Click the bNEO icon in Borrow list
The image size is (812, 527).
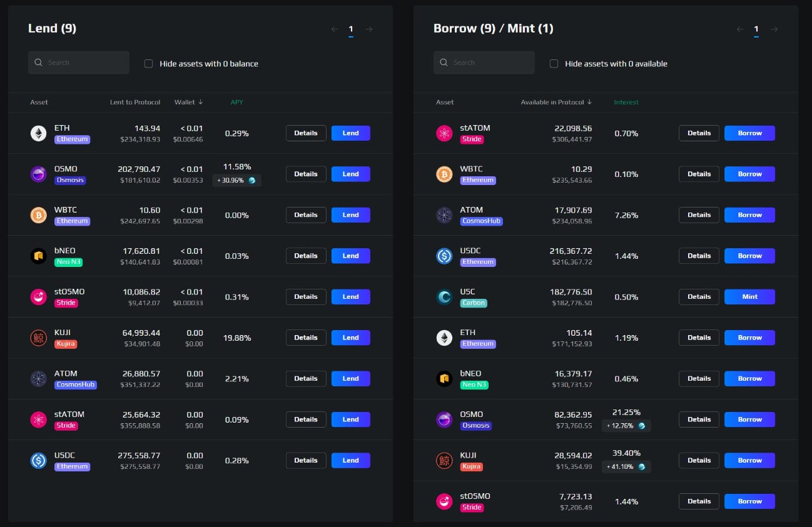click(x=444, y=379)
